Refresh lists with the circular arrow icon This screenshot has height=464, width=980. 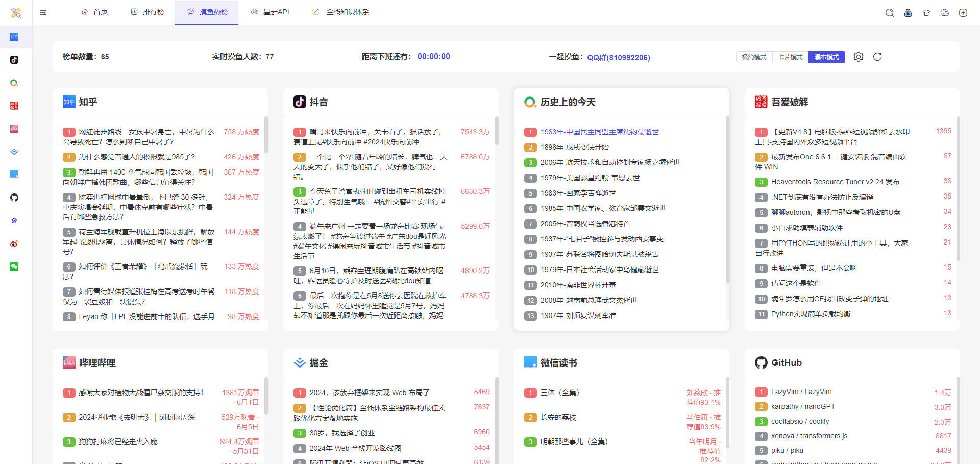[877, 57]
